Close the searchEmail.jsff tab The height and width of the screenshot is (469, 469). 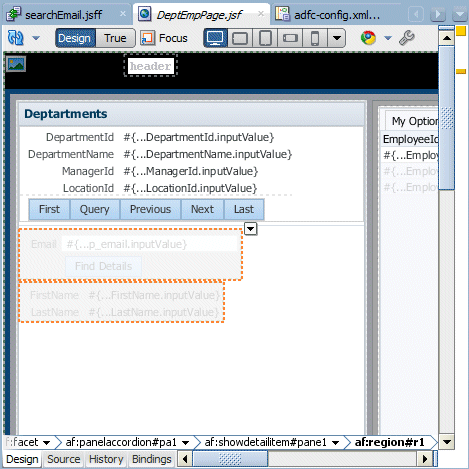tap(123, 14)
